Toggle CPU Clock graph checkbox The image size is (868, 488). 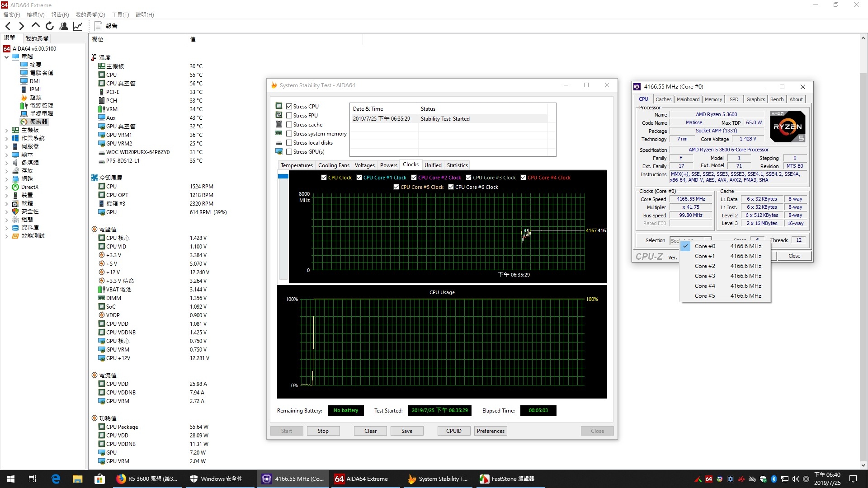(x=324, y=178)
